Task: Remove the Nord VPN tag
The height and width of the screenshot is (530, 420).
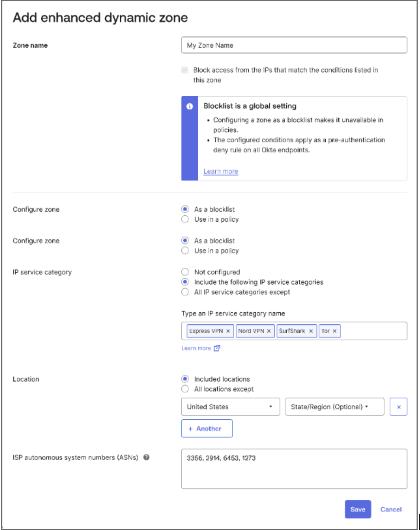Action: coord(269,331)
